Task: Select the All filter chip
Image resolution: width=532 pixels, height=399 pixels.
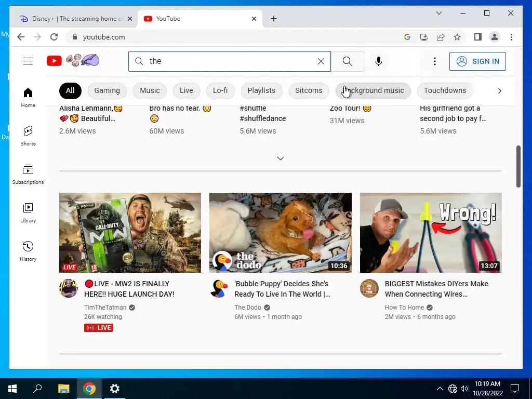Action: (70, 90)
